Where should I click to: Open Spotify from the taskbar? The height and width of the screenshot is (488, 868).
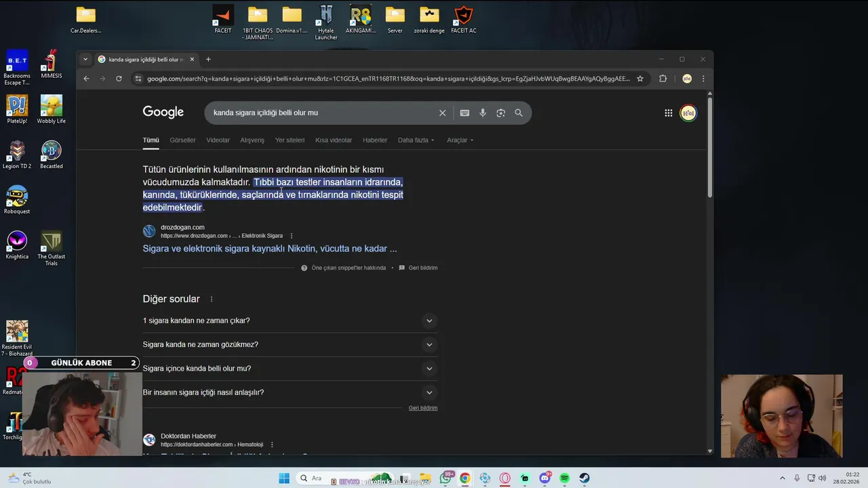pos(564,479)
